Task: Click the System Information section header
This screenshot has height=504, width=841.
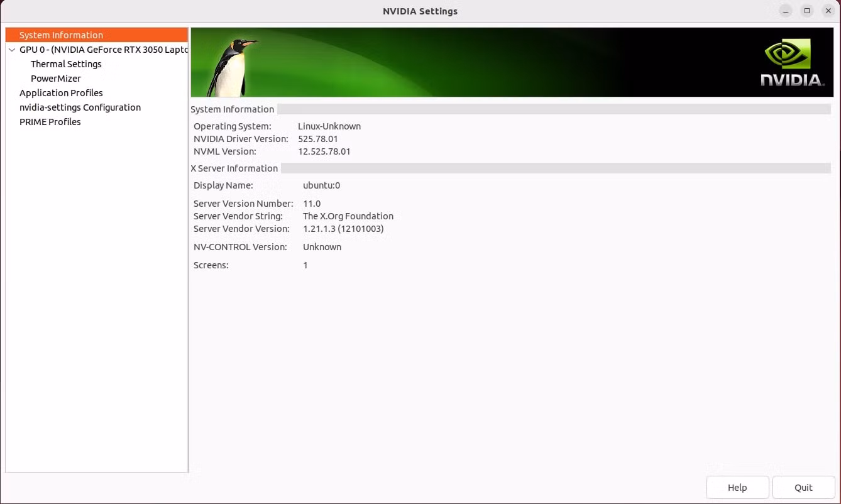Action: pos(233,109)
